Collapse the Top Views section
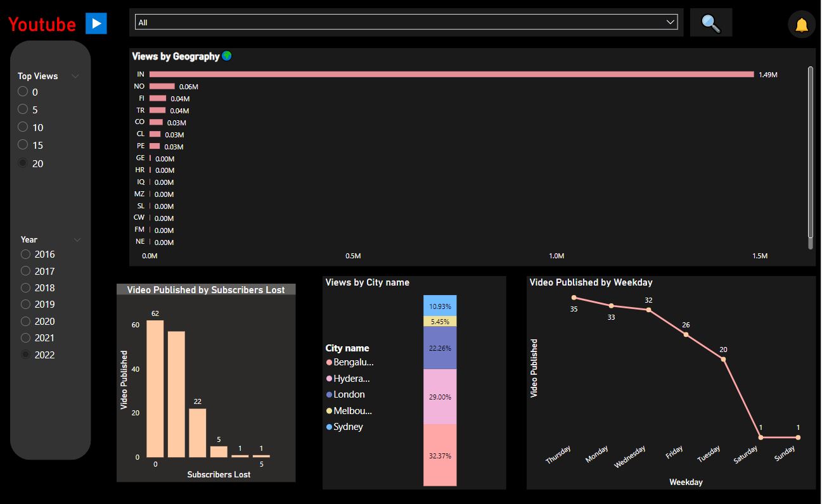The image size is (822, 504). click(75, 76)
